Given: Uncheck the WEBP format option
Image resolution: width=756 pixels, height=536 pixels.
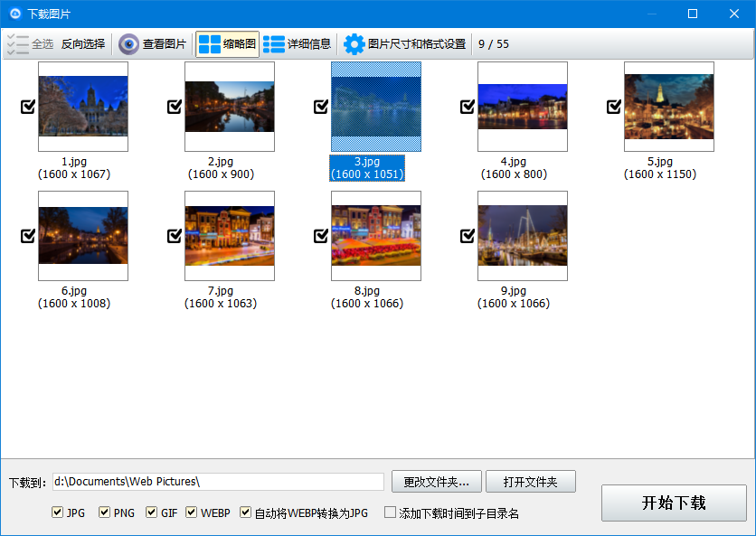Looking at the screenshot, I should pos(191,512).
